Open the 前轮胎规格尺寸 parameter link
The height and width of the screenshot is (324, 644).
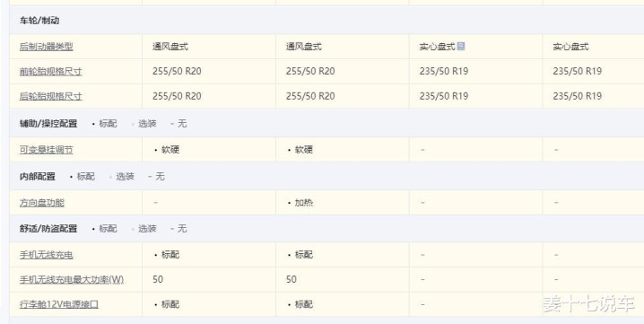pyautogui.click(x=51, y=72)
